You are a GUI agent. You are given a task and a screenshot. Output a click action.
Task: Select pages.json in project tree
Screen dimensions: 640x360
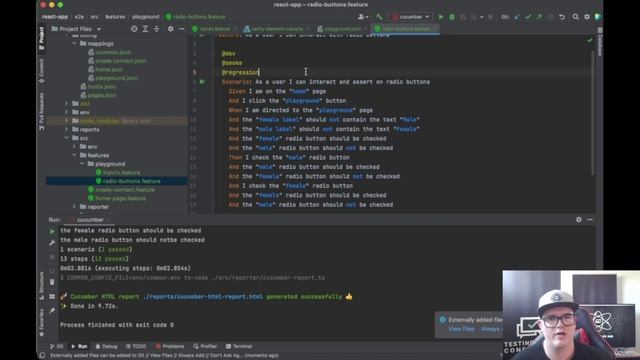(102, 95)
